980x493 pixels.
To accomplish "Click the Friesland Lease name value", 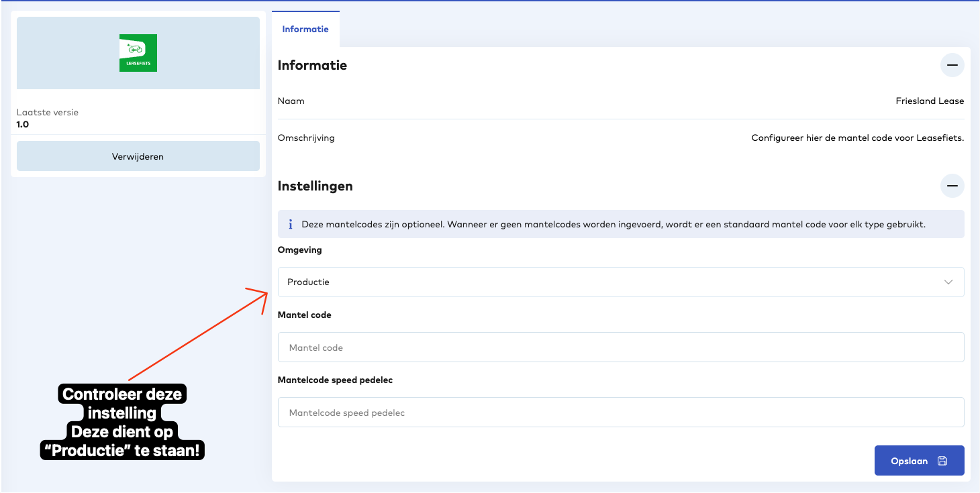I will click(929, 101).
